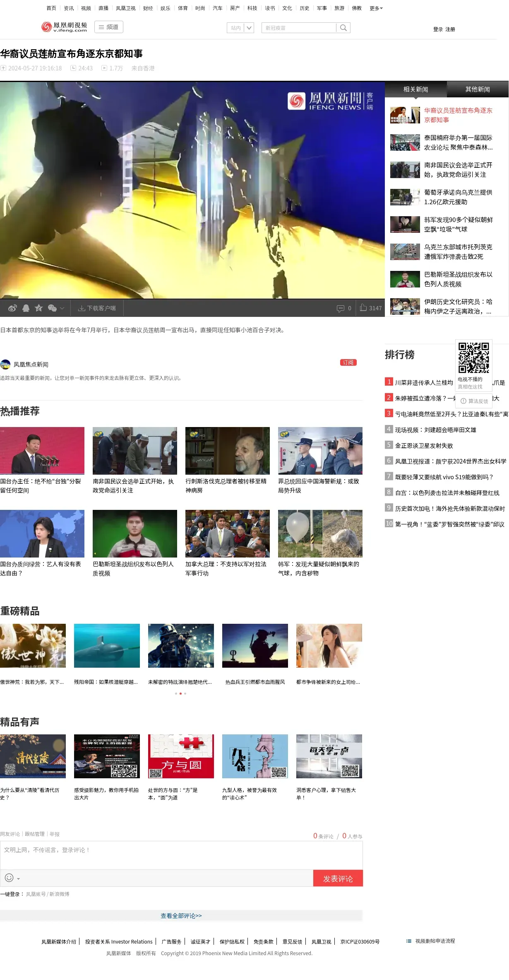Screen dimensions: 509x980
Task: Like the video with thumbs-up icon
Action: [x=363, y=307]
